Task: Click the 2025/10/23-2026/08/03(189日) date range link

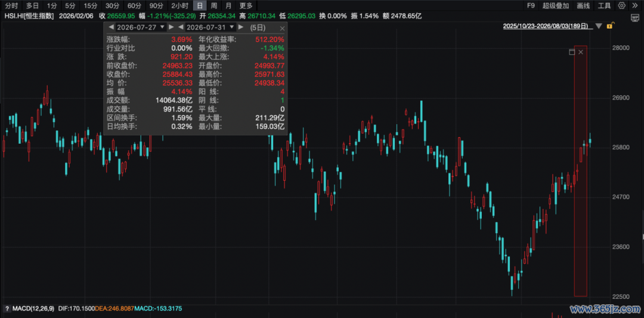Action: [x=549, y=26]
